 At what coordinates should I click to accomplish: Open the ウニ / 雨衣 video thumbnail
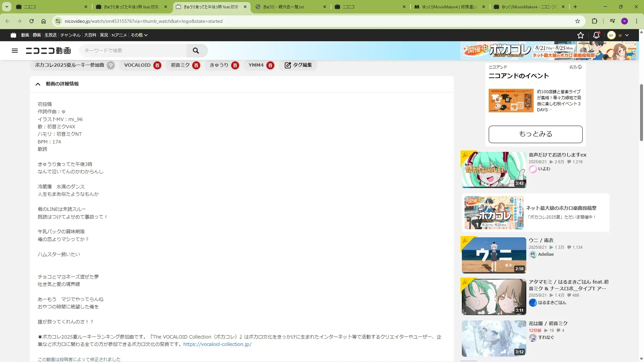[494, 255]
